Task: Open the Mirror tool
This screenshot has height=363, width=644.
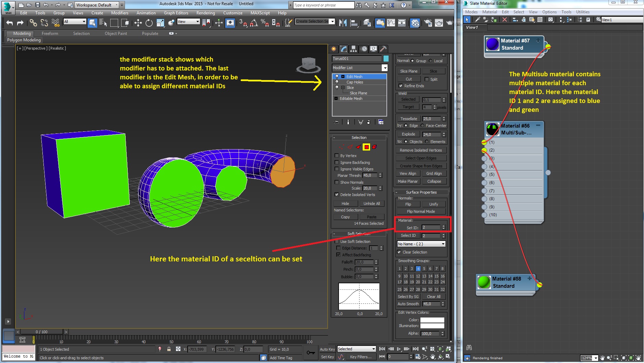Action: tap(343, 23)
